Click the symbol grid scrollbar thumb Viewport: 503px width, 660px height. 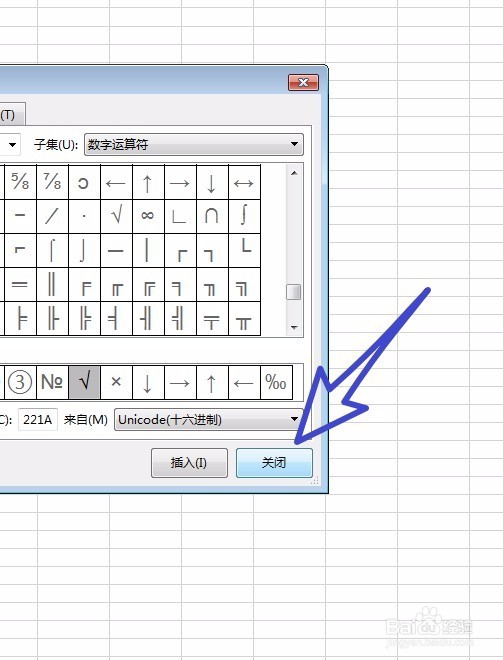pos(293,292)
